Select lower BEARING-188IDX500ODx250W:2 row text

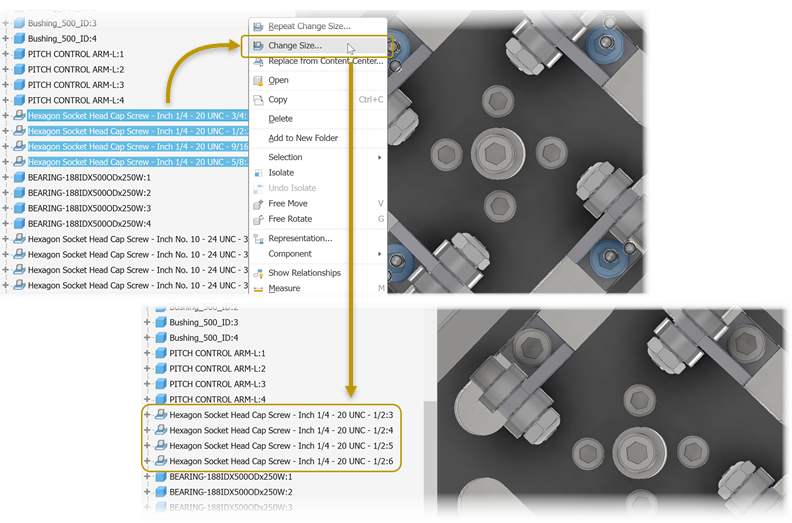231,492
